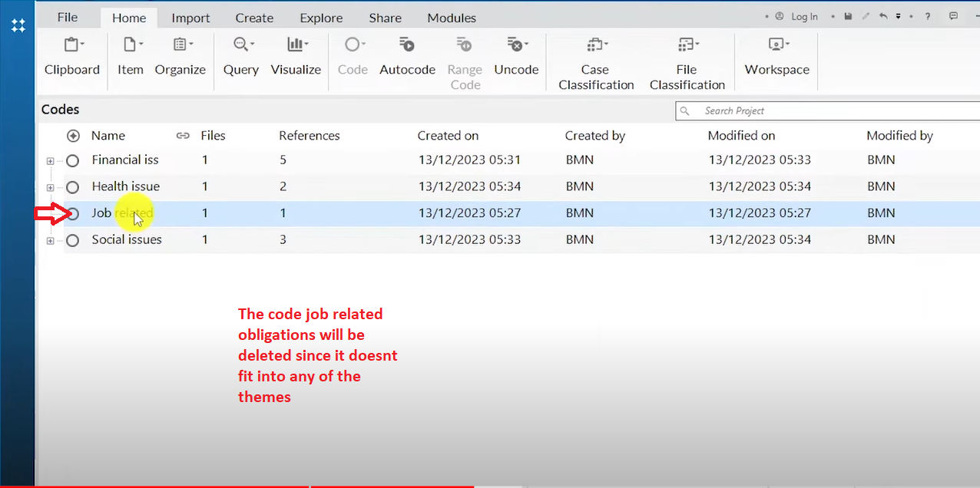This screenshot has width=980, height=488.
Task: Click the pencil edit icon in the title bar
Action: 866,16
